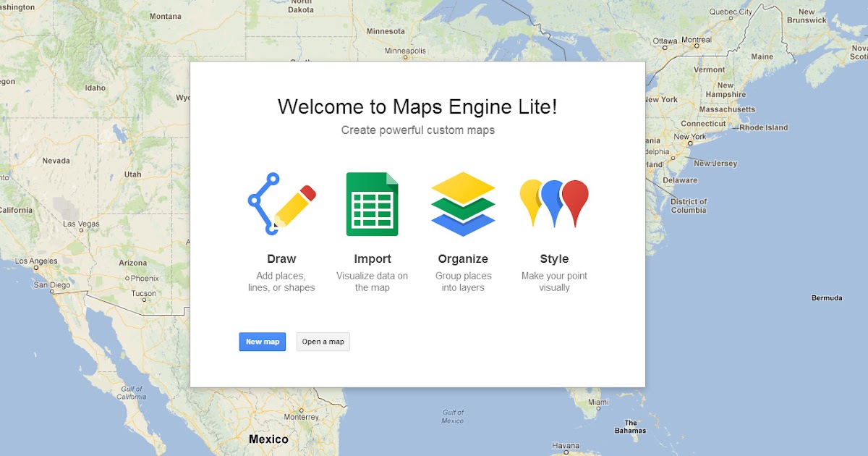The height and width of the screenshot is (456, 868).
Task: Click the Open a map button
Action: pyautogui.click(x=323, y=341)
